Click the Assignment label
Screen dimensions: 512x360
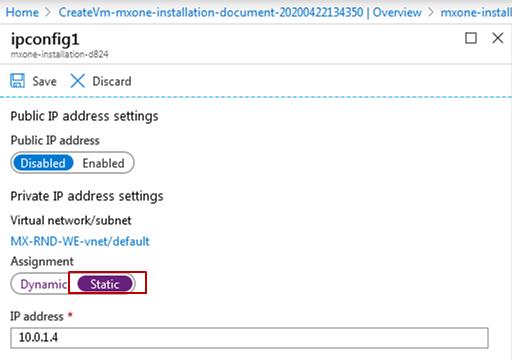(x=42, y=262)
